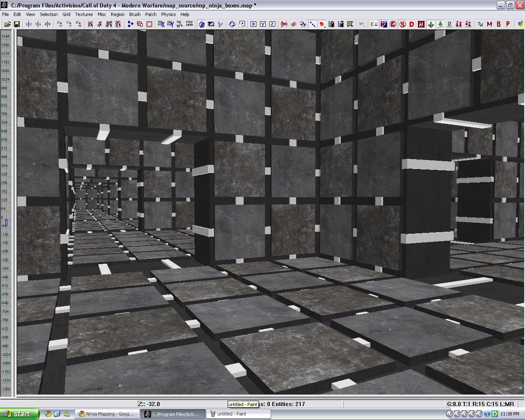Switch to N!nja Mapping Chrome taskbar window
The height and width of the screenshot is (420, 525).
(x=106, y=414)
